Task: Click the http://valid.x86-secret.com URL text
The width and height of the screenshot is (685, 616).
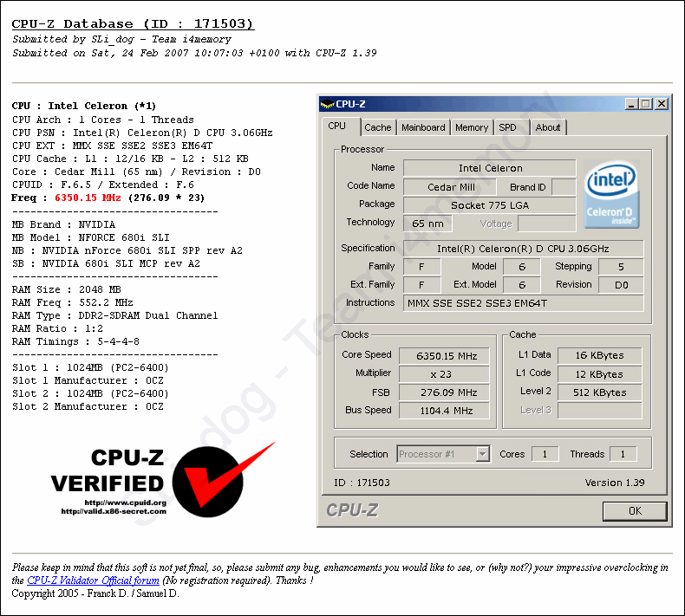Action: (114, 511)
